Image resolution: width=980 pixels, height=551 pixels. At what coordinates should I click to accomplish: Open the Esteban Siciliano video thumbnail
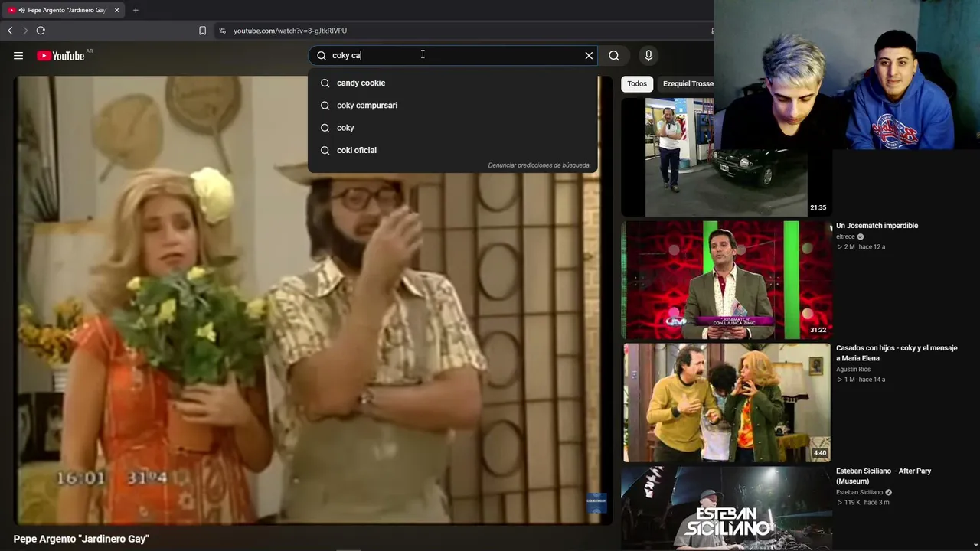click(x=726, y=508)
